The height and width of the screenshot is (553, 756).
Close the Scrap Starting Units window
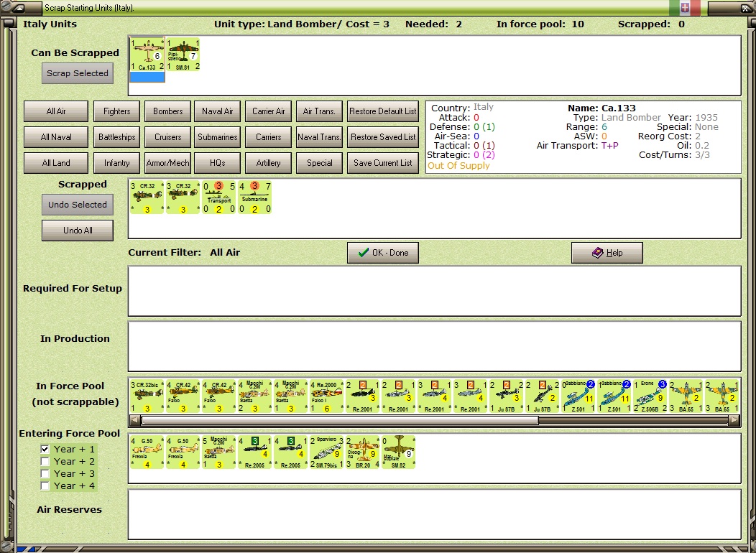[x=745, y=8]
